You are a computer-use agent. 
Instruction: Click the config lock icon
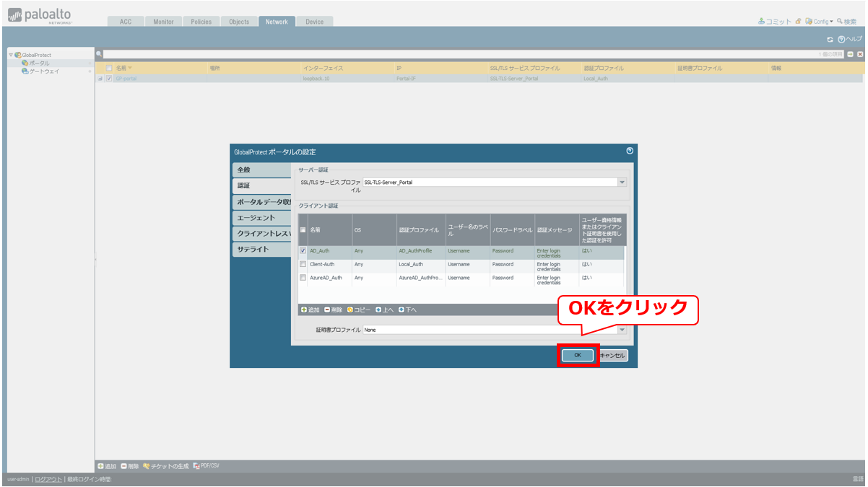798,22
